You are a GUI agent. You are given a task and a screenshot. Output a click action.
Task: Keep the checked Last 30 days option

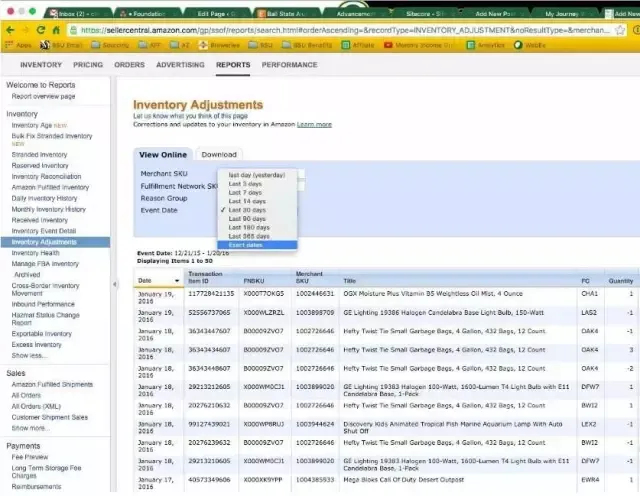(257, 210)
